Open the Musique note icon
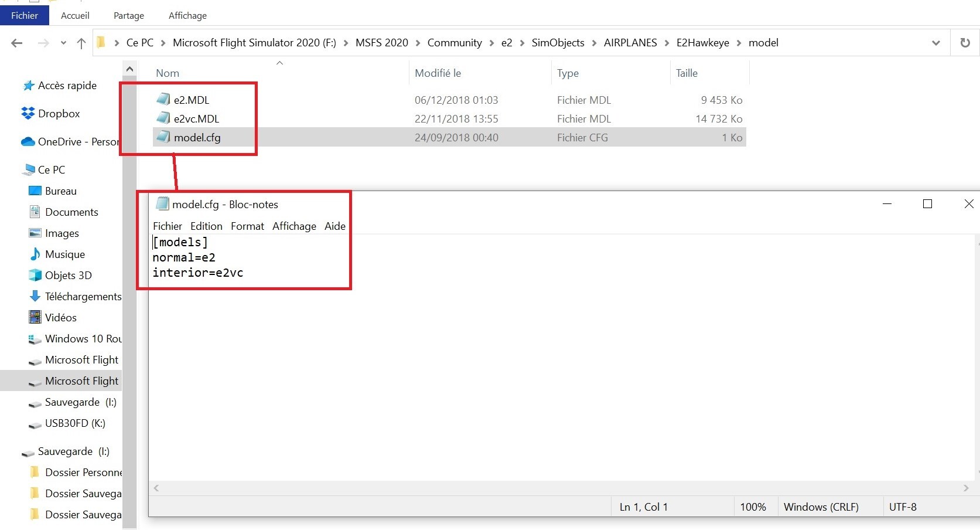The height and width of the screenshot is (530, 980). click(x=35, y=254)
